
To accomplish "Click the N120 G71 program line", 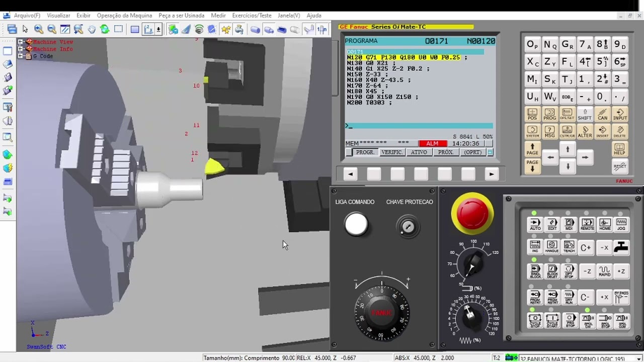I will pos(407,58).
